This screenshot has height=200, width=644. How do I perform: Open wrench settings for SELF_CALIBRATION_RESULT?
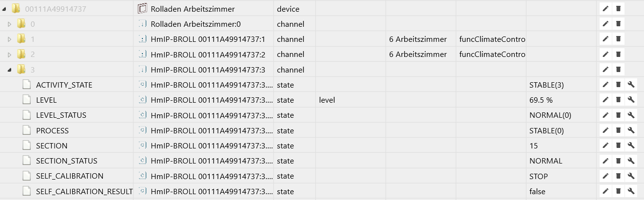631,191
